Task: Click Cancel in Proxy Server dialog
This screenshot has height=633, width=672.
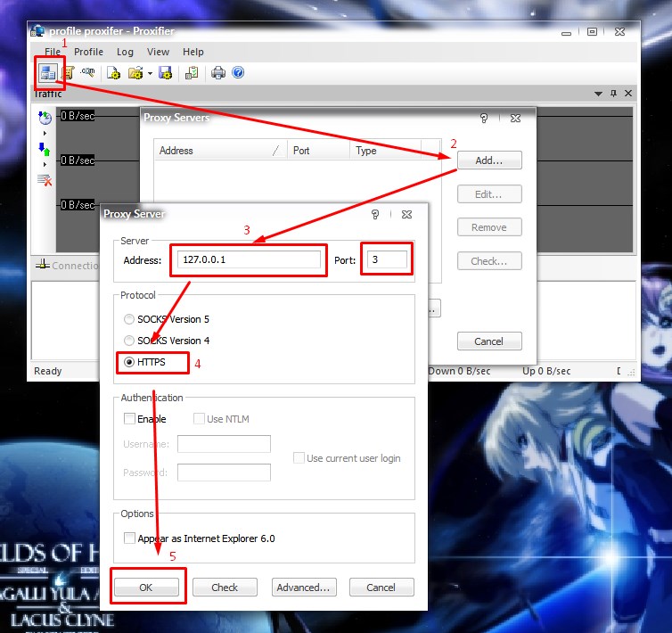Action: click(381, 588)
